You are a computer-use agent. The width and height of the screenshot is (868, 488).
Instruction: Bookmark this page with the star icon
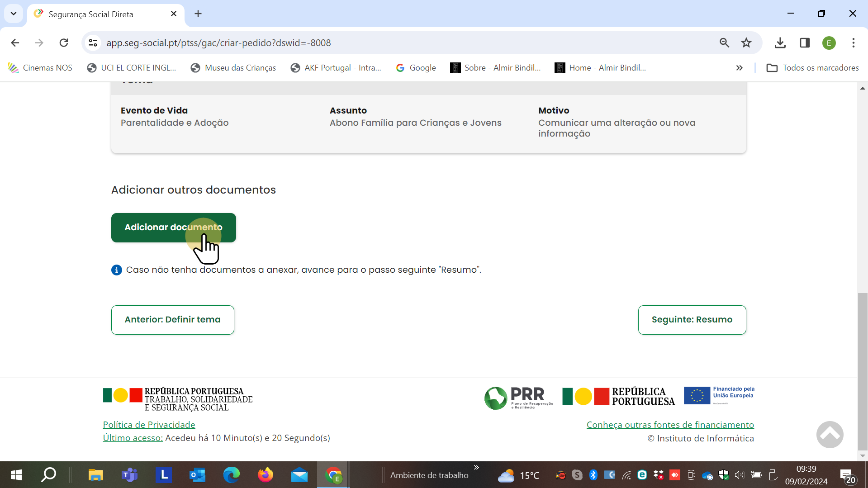(746, 43)
